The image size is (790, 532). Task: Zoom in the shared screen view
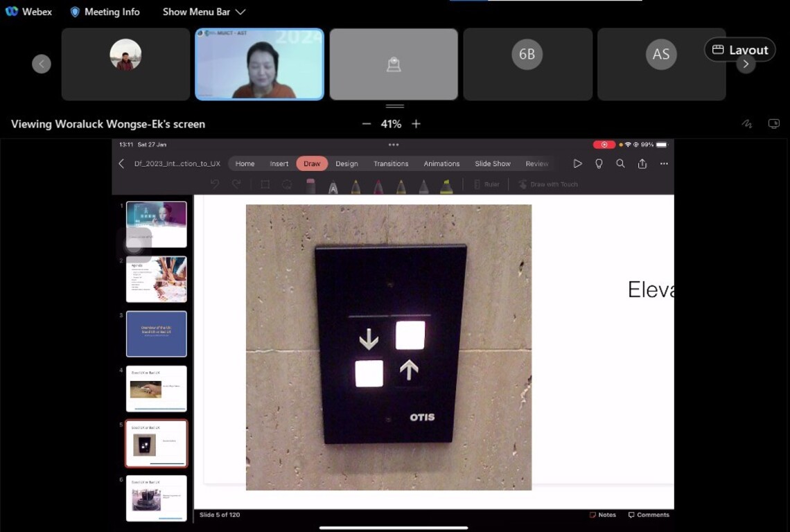(416, 124)
